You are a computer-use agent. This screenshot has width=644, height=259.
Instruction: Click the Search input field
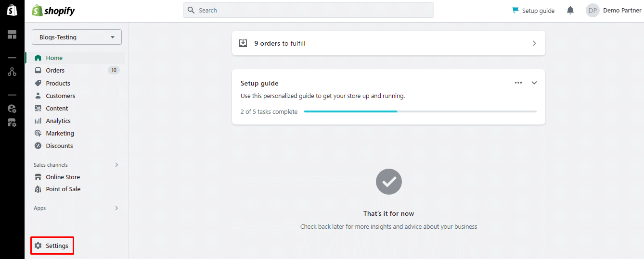[313, 10]
